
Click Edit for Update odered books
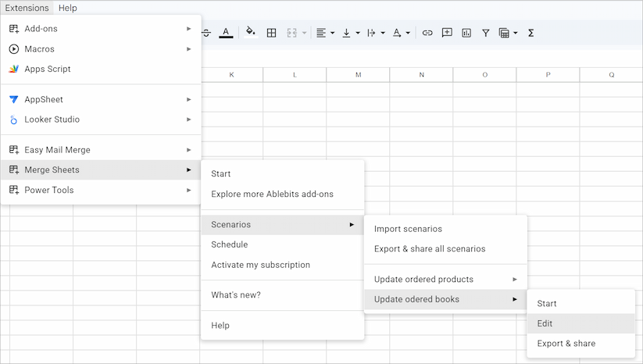(x=580, y=323)
